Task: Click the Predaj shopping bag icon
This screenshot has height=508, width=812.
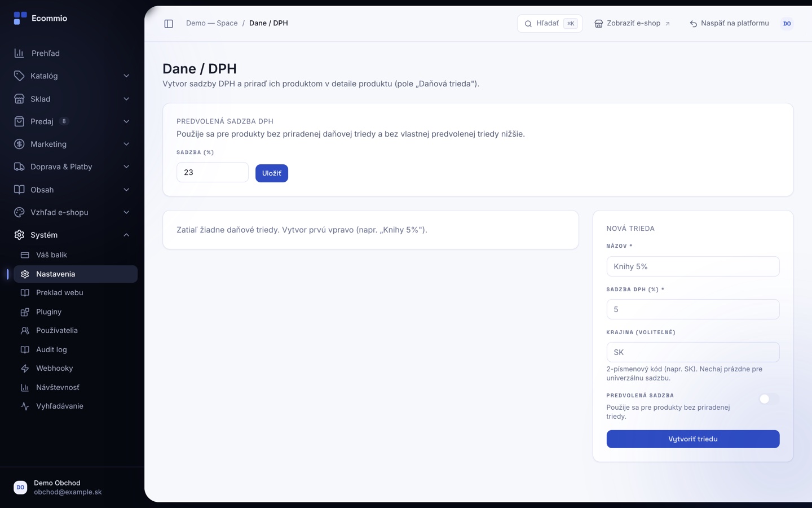Action: click(x=19, y=121)
